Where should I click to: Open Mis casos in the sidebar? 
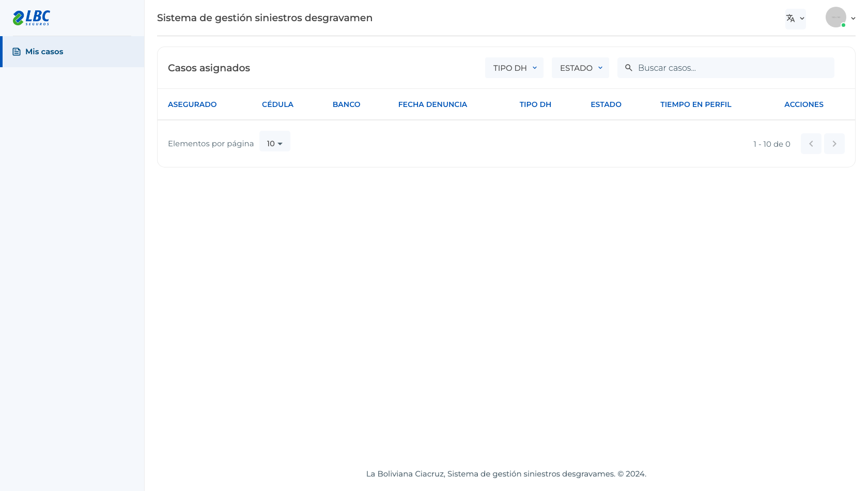pos(72,52)
